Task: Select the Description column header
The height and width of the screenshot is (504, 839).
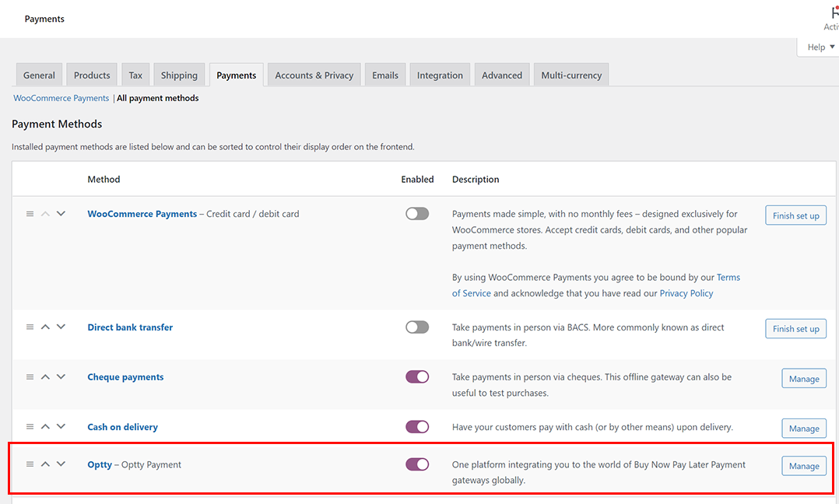Action: (x=476, y=180)
